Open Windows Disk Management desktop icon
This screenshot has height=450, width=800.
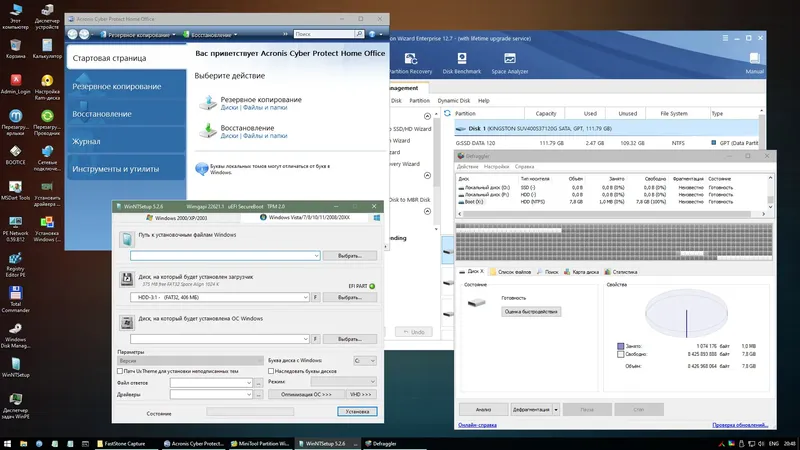15,335
